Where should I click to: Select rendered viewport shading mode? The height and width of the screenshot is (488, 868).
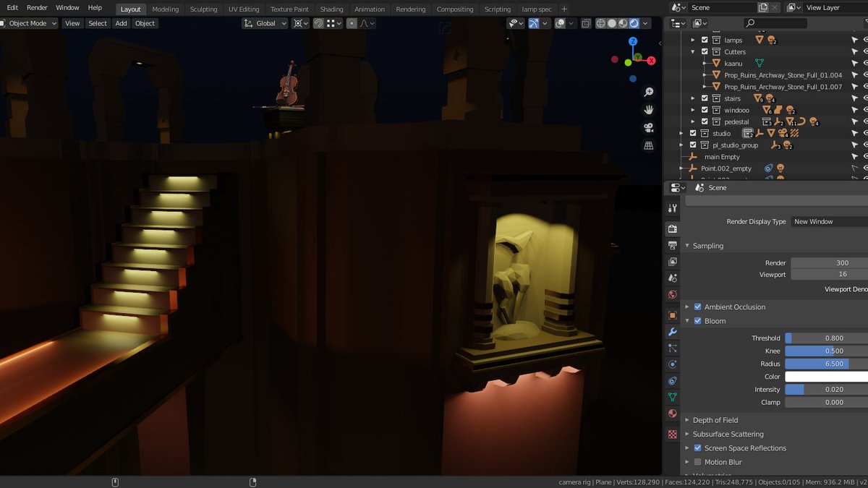[x=634, y=23]
